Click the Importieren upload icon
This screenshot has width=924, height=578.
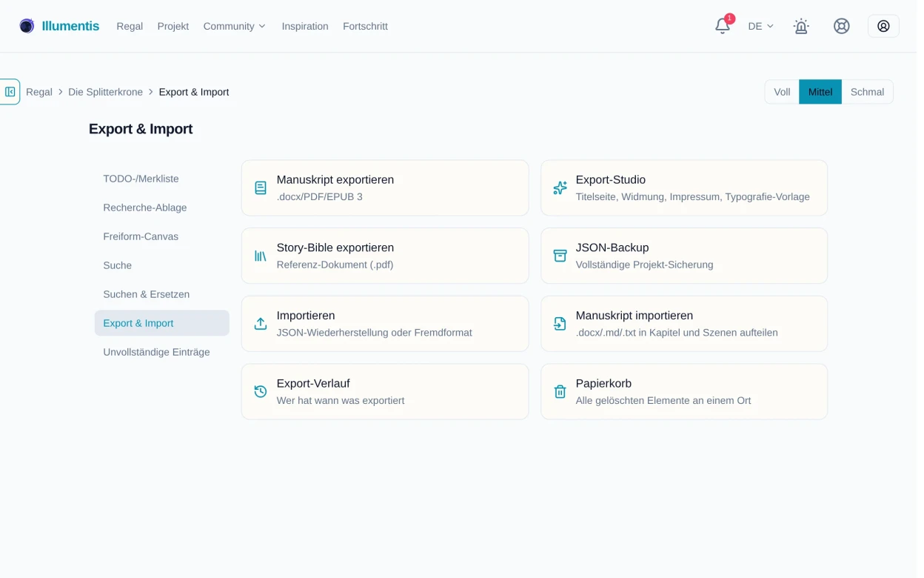pyautogui.click(x=261, y=324)
